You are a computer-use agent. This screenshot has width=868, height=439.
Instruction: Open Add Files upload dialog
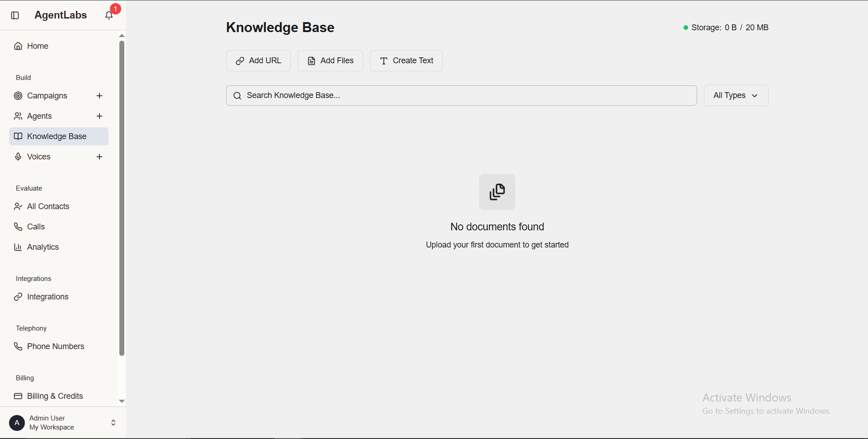pyautogui.click(x=330, y=60)
